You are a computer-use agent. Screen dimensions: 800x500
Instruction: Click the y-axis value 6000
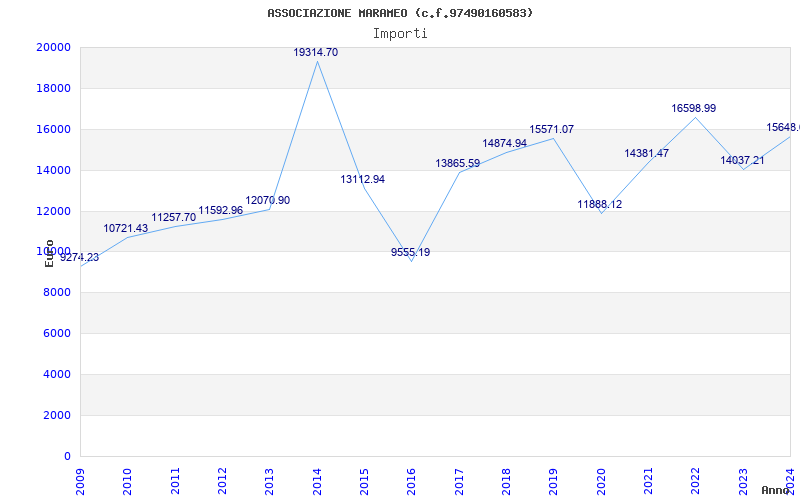pos(57,333)
